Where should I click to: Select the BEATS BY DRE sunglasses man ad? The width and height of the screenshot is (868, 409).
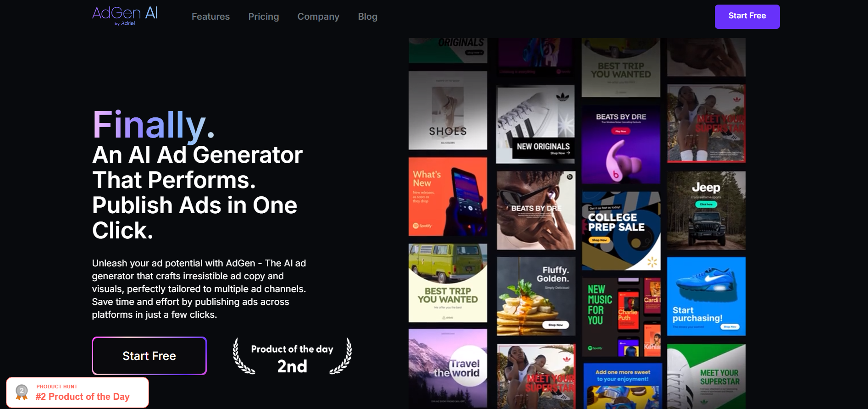click(x=536, y=210)
